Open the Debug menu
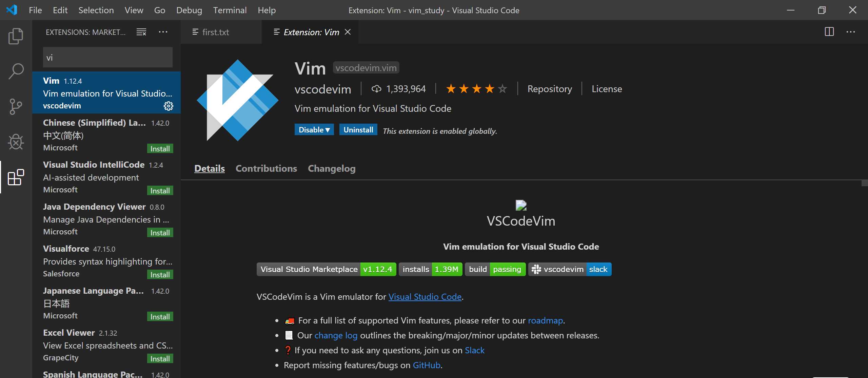This screenshot has height=378, width=868. click(189, 10)
